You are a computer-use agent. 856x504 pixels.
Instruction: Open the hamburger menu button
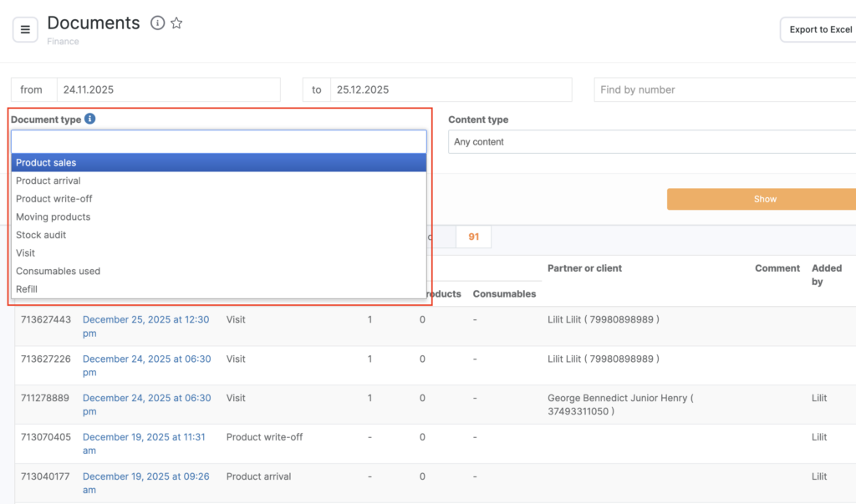(25, 30)
